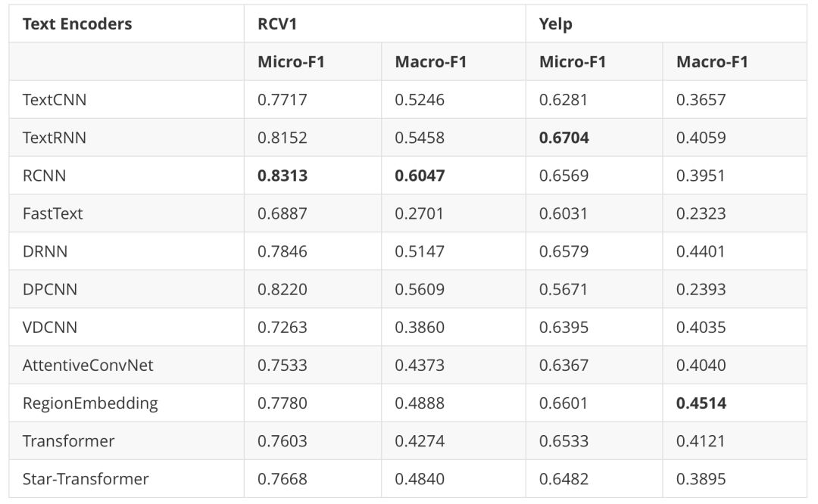Click the TextCNN row label
Image resolution: width=818 pixels, height=504 pixels.
pyautogui.click(x=55, y=100)
